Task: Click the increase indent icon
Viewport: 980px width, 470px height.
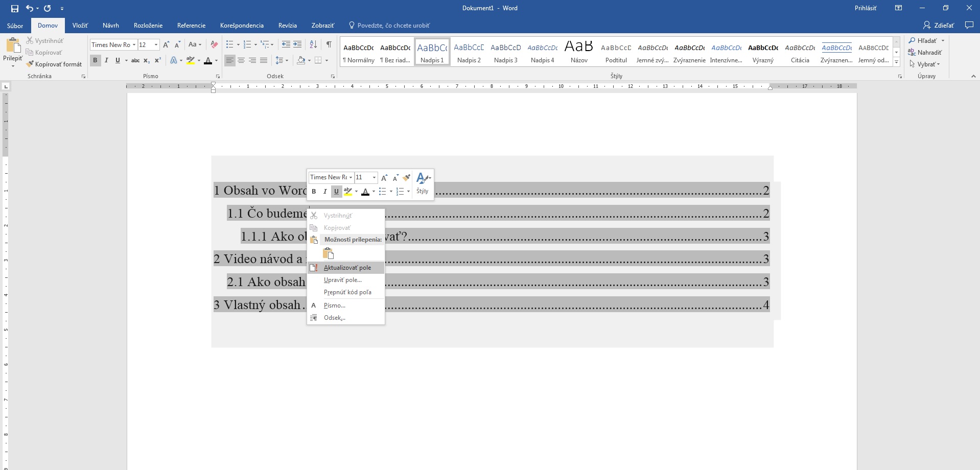Action: (297, 45)
